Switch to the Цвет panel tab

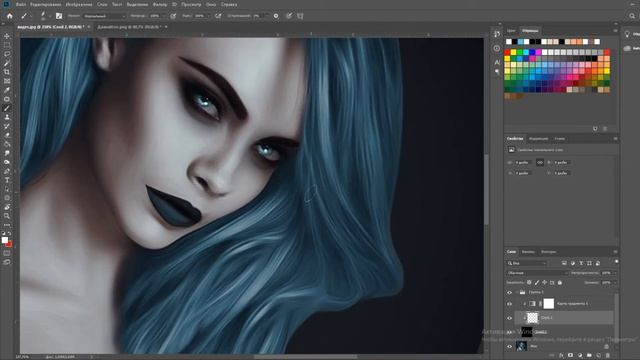[x=511, y=31]
